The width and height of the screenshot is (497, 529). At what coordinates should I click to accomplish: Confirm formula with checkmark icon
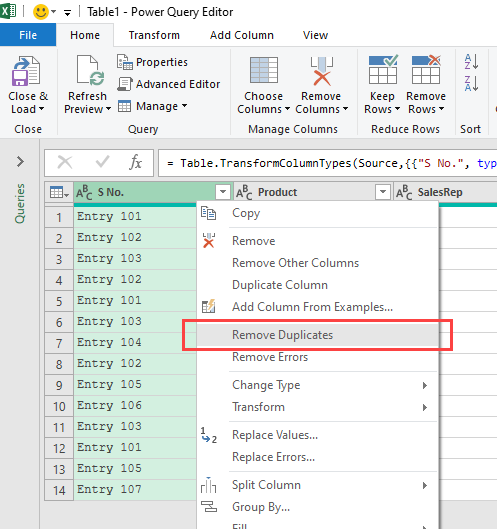[x=102, y=162]
